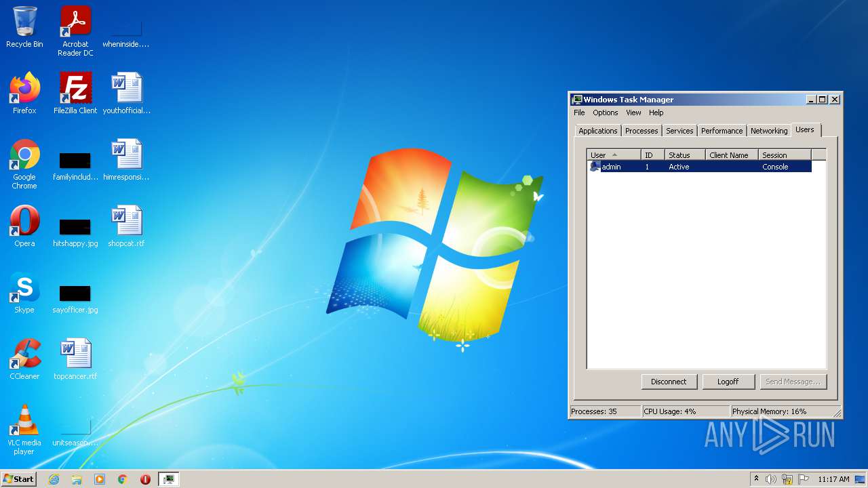This screenshot has height=488, width=868.
Task: Switch to the Applications tab
Action: pyautogui.click(x=597, y=131)
